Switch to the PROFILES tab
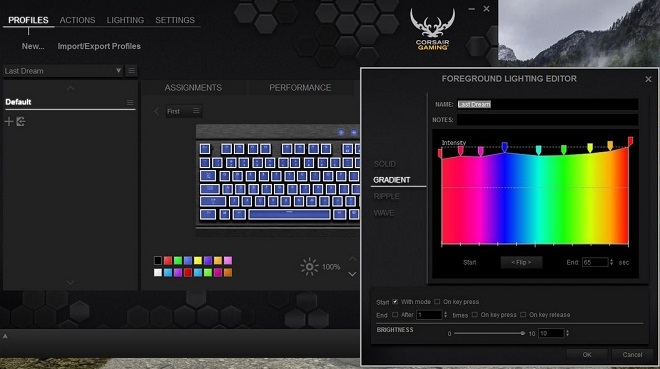 click(28, 20)
